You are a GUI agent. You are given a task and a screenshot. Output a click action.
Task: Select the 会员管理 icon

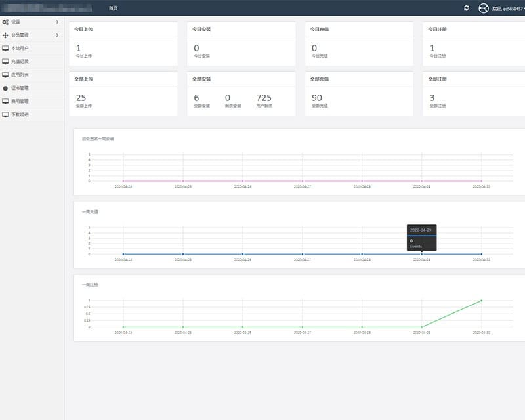5,35
